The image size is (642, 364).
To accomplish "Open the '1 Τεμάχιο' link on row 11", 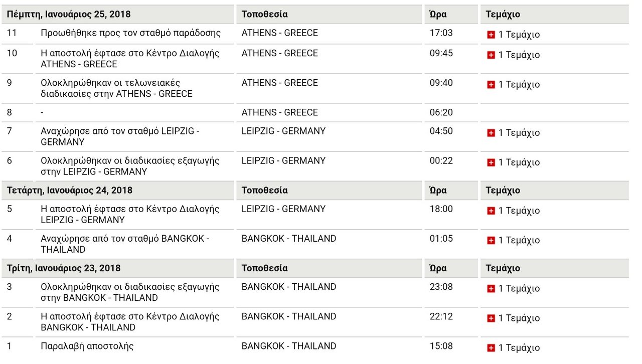I will [x=519, y=35].
